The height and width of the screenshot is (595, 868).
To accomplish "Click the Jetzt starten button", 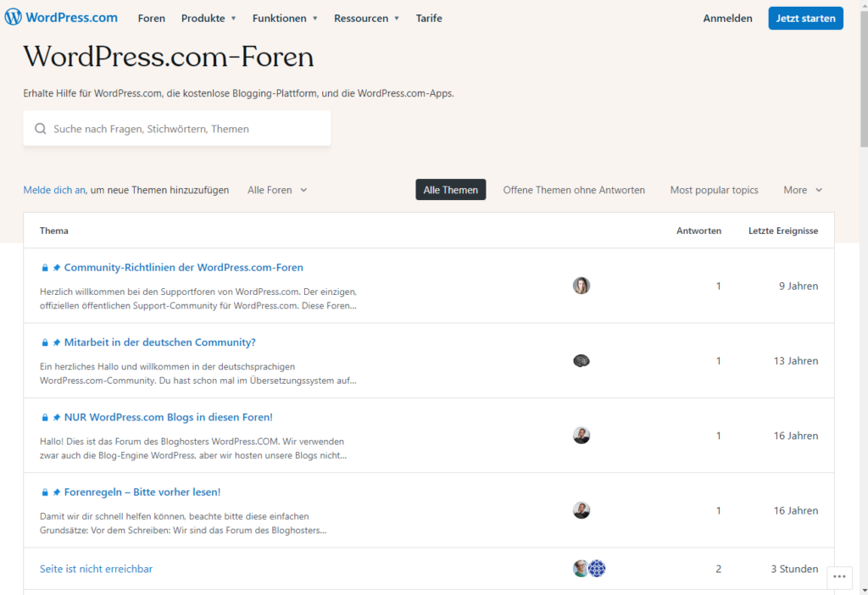I will click(x=805, y=19).
